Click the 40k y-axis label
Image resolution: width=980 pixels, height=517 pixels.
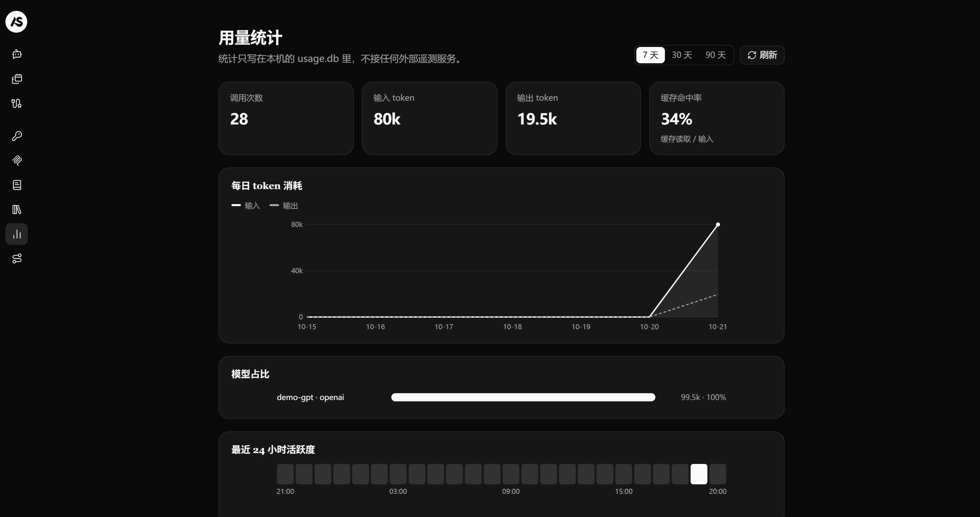(297, 271)
